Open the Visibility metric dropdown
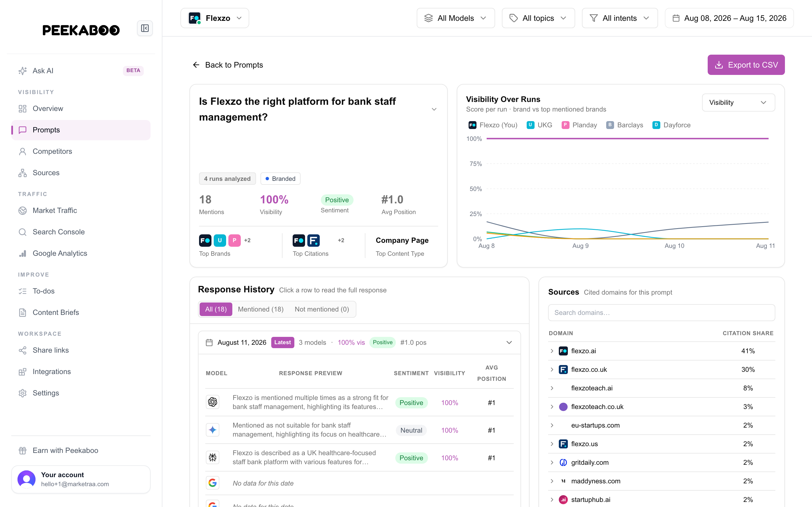Viewport: 812px width, 507px height. click(x=738, y=103)
